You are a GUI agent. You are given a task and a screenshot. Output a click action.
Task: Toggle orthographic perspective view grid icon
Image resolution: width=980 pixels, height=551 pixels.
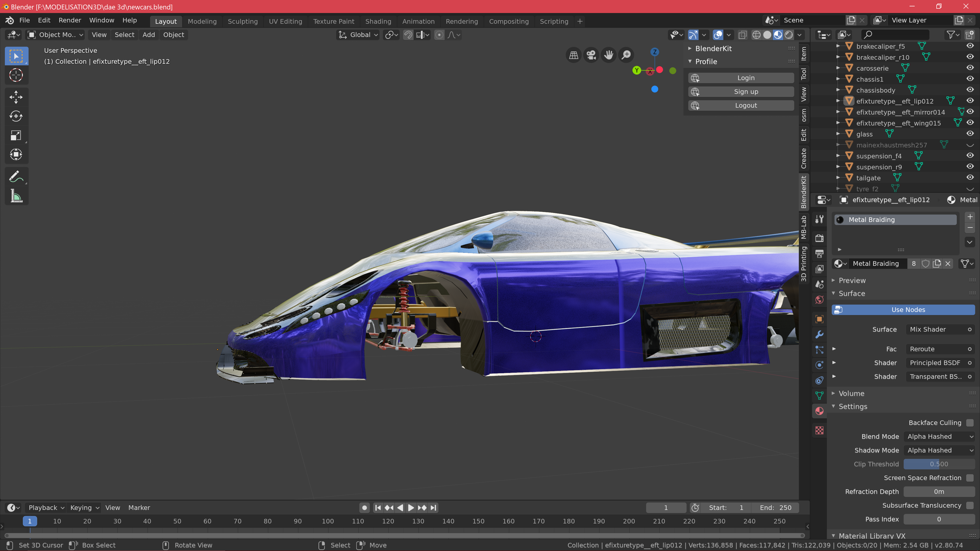pyautogui.click(x=573, y=55)
